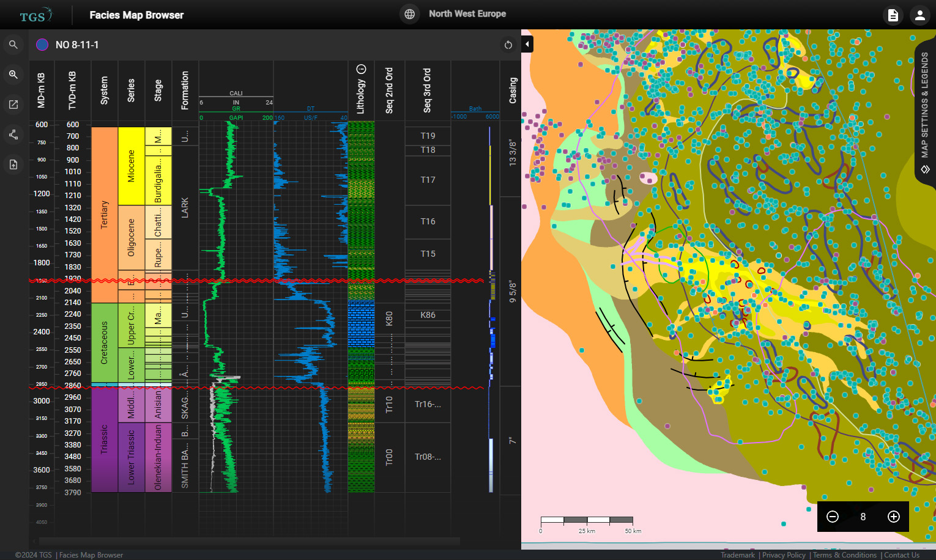Open the reports document icon in top bar

[x=893, y=14]
